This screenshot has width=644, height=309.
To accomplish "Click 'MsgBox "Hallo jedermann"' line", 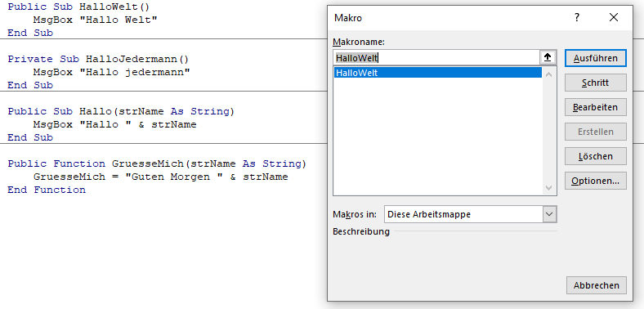I will point(111,72).
